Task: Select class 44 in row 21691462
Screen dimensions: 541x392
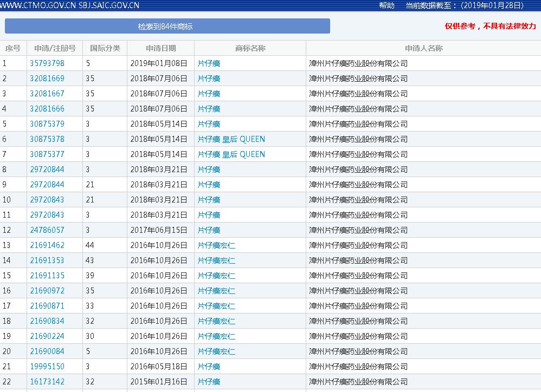Action: pos(90,245)
